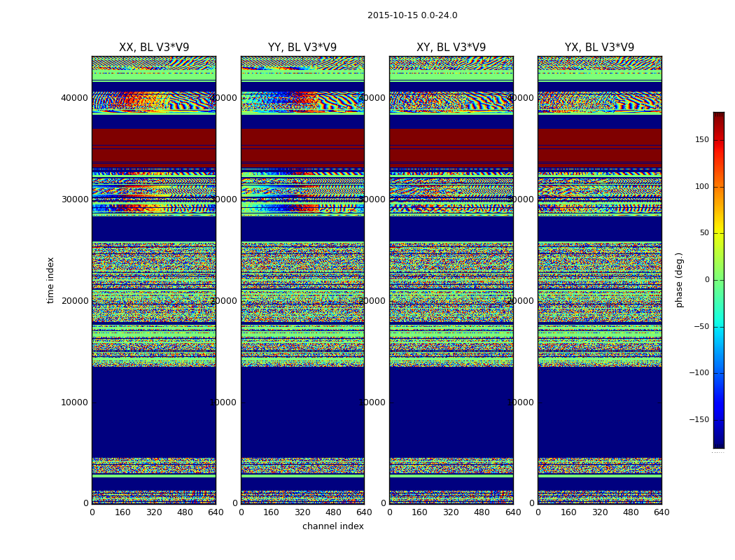The width and height of the screenshot is (735, 560).
Task: Click the 160 x-tick label under XX plot
Action: [x=122, y=512]
